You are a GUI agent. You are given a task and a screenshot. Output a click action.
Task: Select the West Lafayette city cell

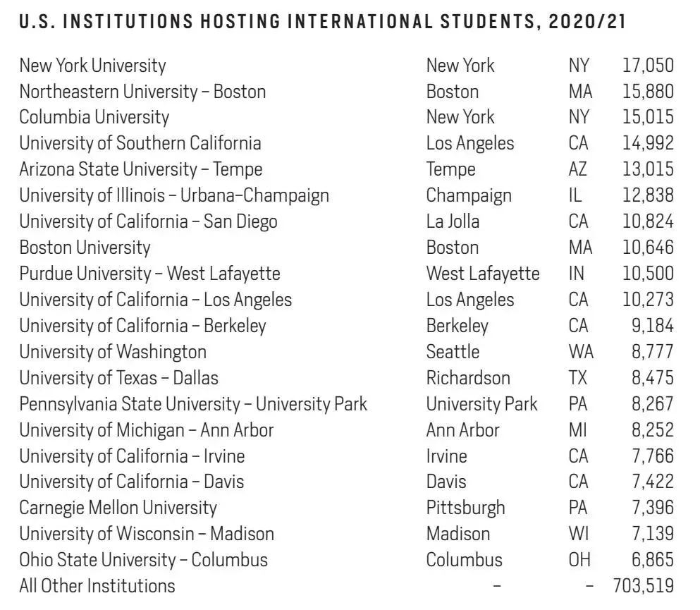tap(482, 274)
